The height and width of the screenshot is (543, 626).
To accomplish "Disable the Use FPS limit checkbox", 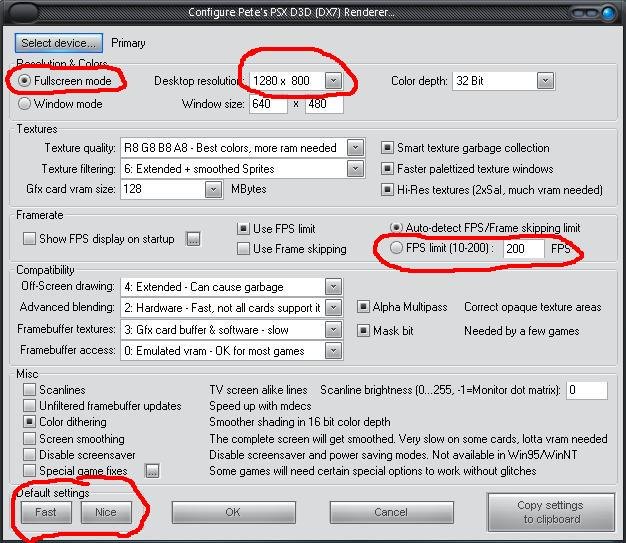I will click(x=243, y=229).
